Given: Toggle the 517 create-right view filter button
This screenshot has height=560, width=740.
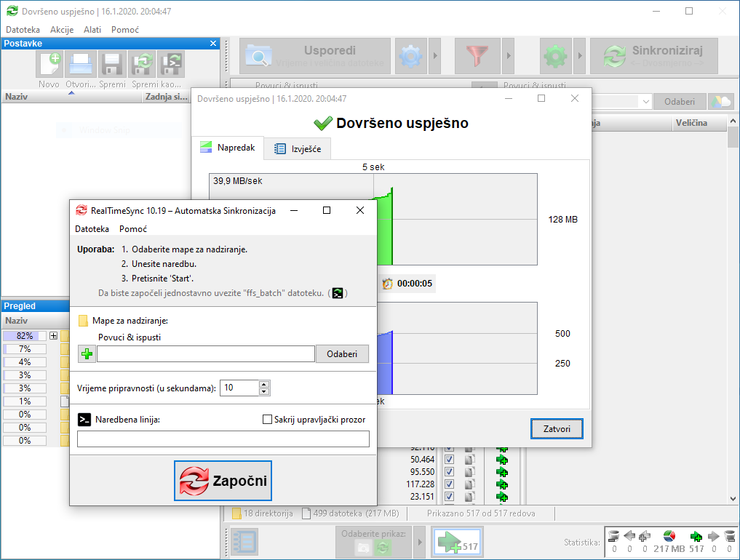Looking at the screenshot, I should click(x=457, y=542).
